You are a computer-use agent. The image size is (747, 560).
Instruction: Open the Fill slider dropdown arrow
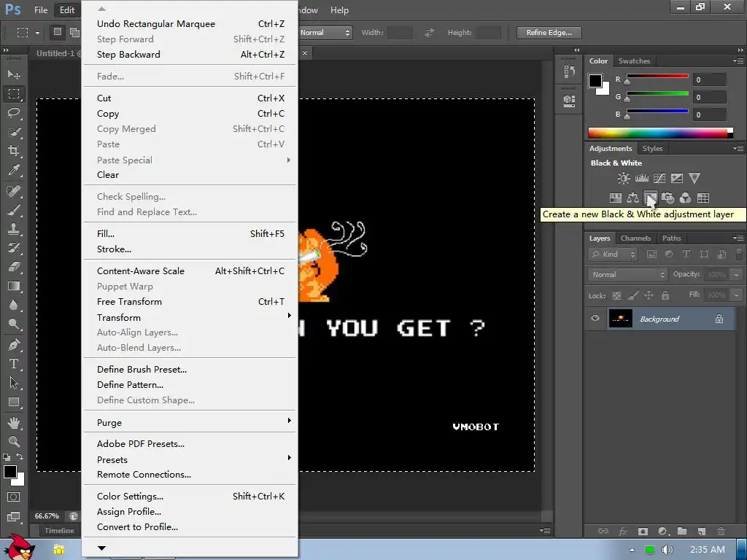(x=737, y=295)
